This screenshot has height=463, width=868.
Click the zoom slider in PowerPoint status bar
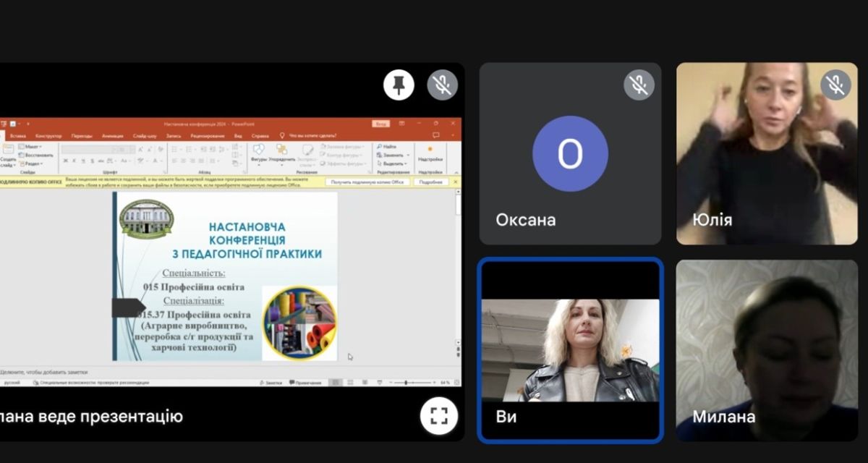(x=406, y=382)
